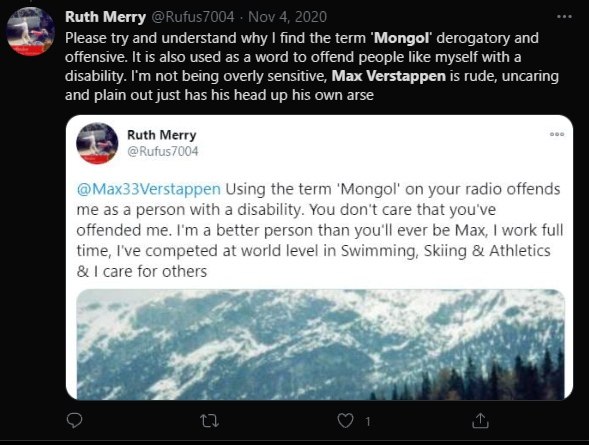Click the avatar inside the quoted tweet

(97, 143)
